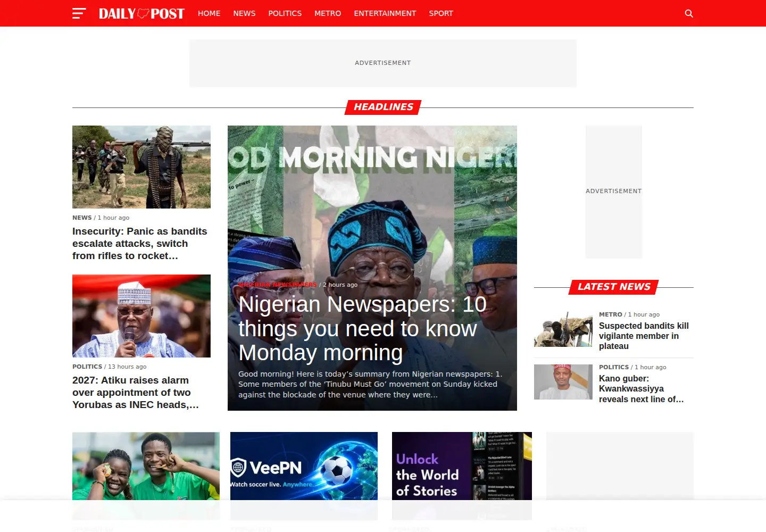Open 'Kano guber: Kwankwassiyya reveals' story
The width and height of the screenshot is (766, 532).
tap(642, 389)
